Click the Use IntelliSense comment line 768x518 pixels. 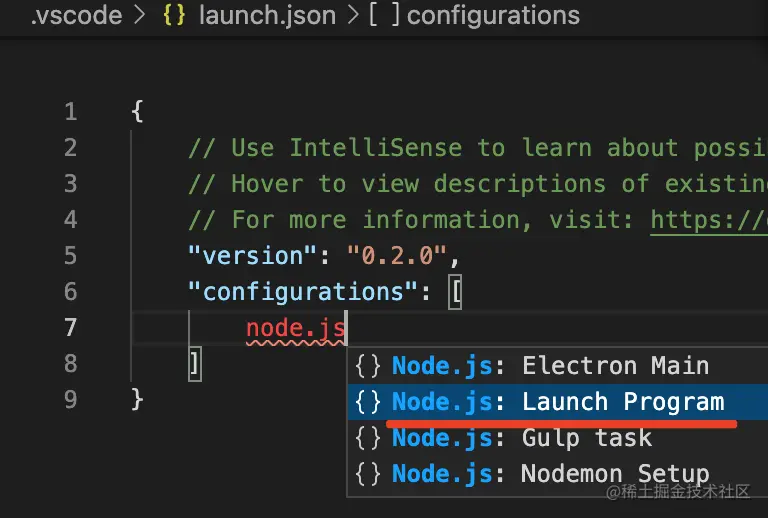[478, 148]
